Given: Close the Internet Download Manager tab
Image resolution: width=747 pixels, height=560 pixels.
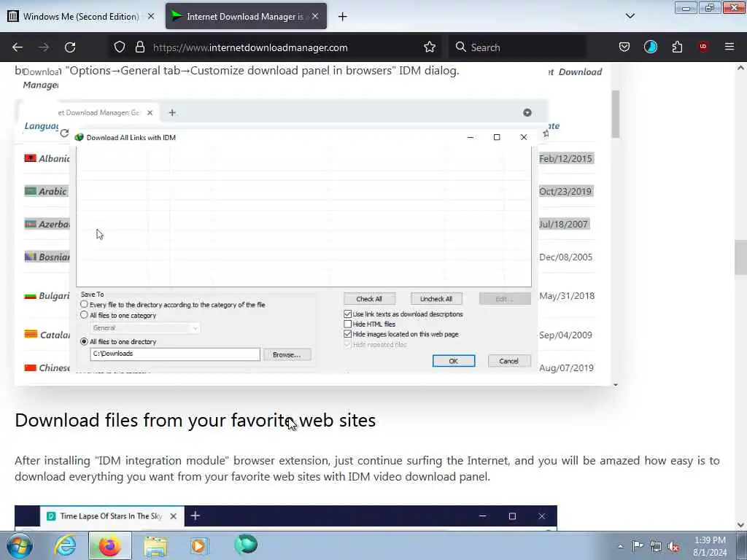Looking at the screenshot, I should pyautogui.click(x=315, y=16).
